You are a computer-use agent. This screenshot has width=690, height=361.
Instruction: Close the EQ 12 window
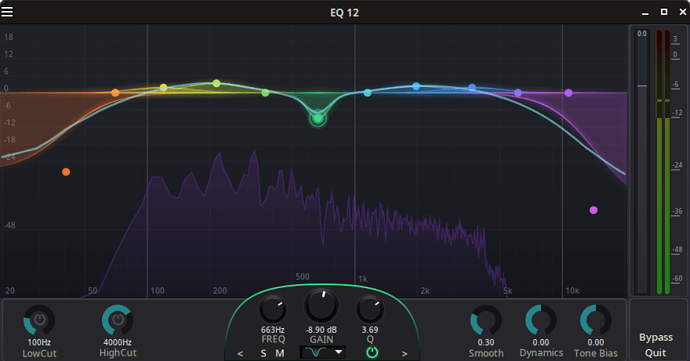pyautogui.click(x=683, y=12)
